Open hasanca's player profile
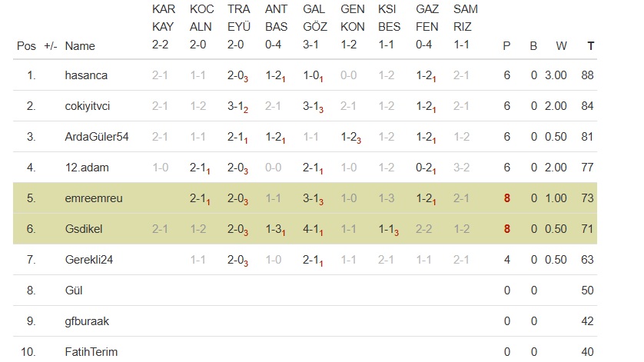Viewport: 644px width, 362px height. (x=87, y=75)
